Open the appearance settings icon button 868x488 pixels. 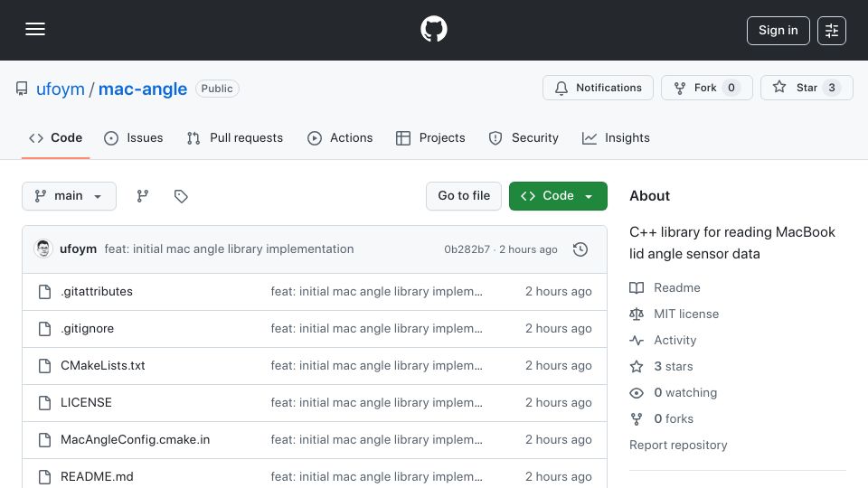pyautogui.click(x=832, y=31)
